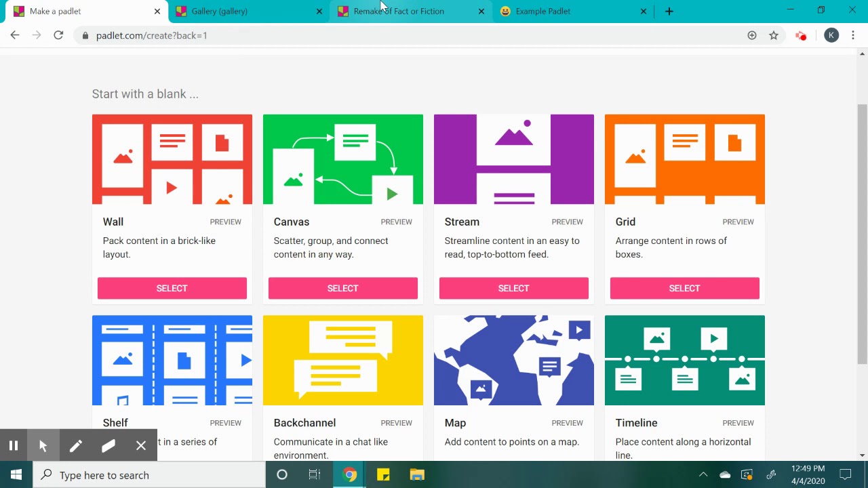Preview the Timeline format
The image size is (868, 488).
tap(738, 423)
